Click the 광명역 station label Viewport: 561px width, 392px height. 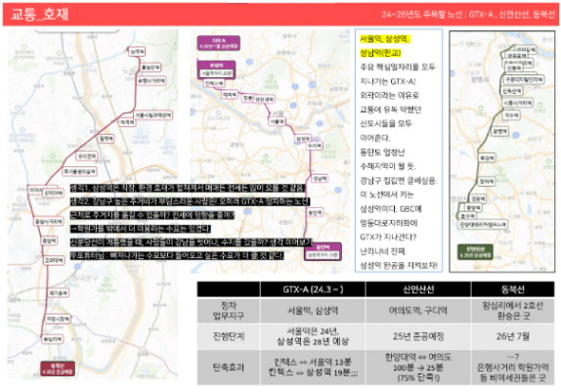tap(499, 131)
